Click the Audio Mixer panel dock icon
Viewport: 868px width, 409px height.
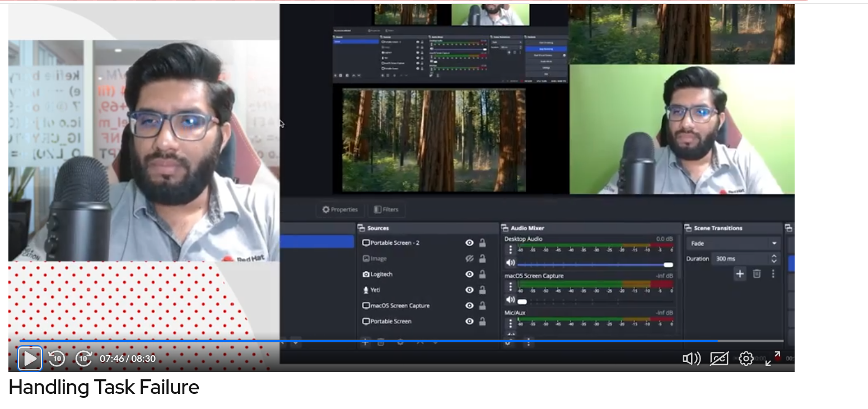505,228
